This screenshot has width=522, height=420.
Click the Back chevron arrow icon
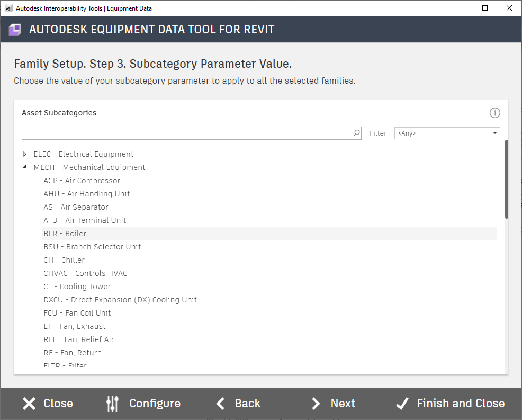[x=221, y=404]
